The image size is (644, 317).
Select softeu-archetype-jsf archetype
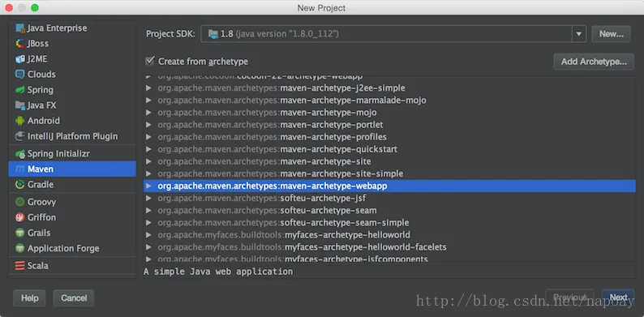pyautogui.click(x=389, y=199)
